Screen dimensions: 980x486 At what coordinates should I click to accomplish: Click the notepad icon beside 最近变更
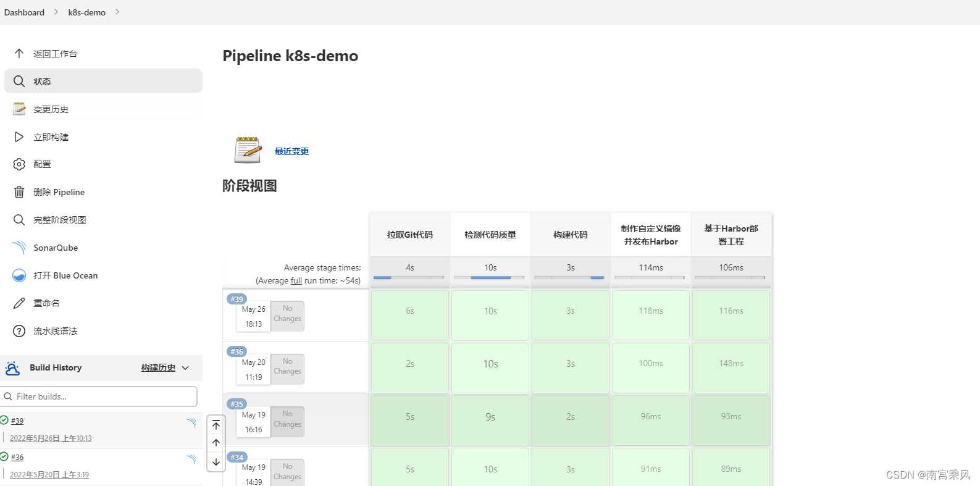click(x=248, y=150)
